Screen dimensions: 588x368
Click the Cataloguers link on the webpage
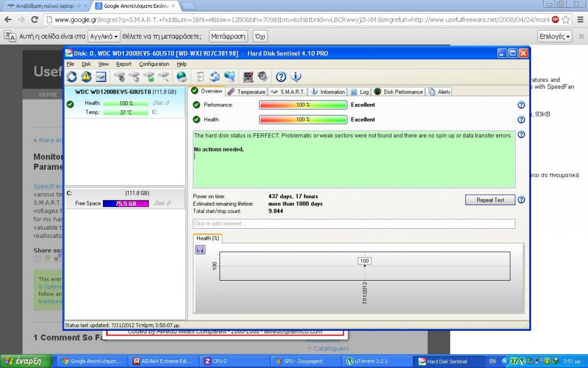(x=331, y=348)
